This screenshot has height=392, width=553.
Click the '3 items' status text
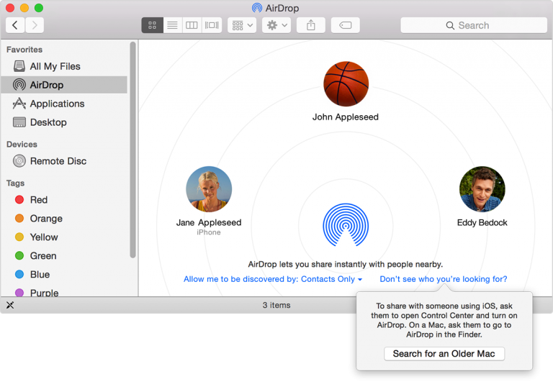pyautogui.click(x=276, y=305)
